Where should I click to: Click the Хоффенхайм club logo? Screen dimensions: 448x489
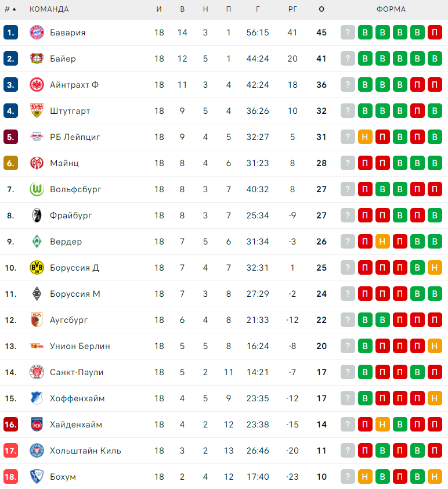click(37, 398)
